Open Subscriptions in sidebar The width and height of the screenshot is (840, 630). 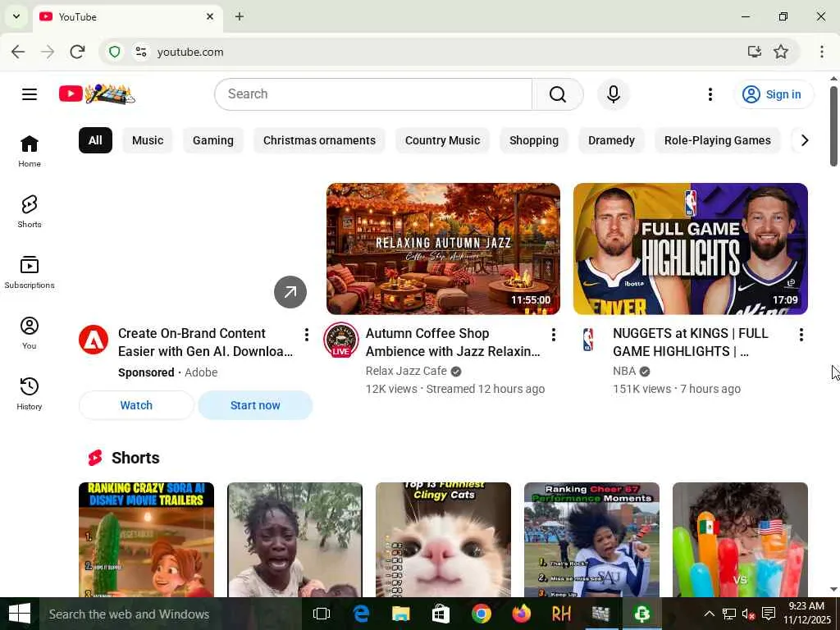[30, 272]
